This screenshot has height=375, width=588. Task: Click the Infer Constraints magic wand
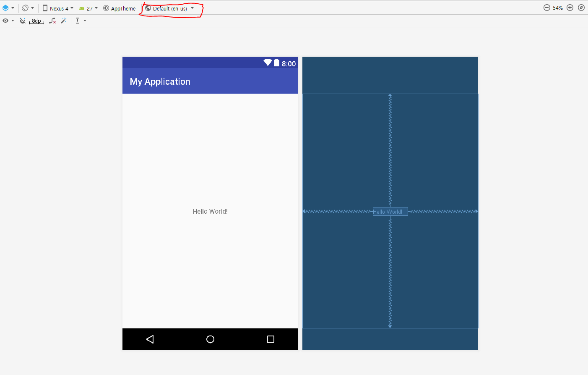[x=64, y=21]
